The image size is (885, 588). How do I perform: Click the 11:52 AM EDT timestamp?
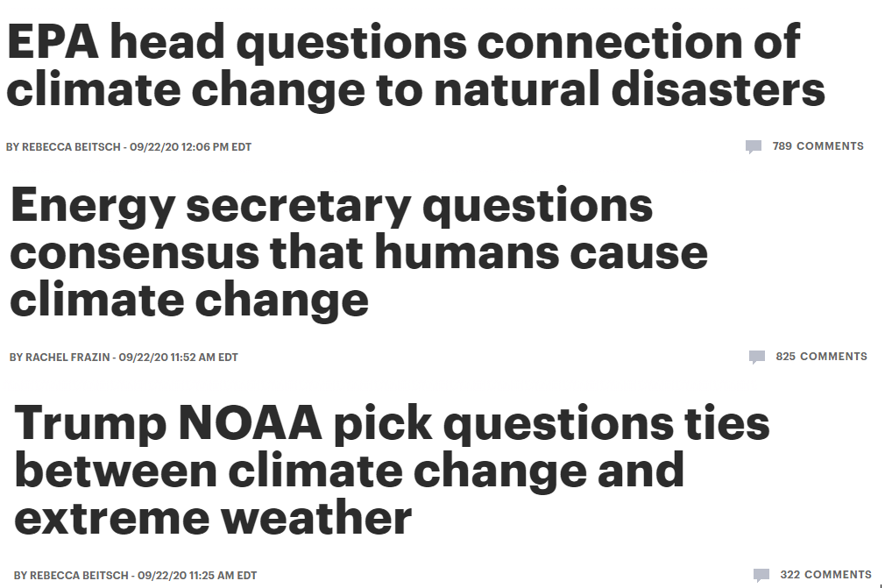204,358
